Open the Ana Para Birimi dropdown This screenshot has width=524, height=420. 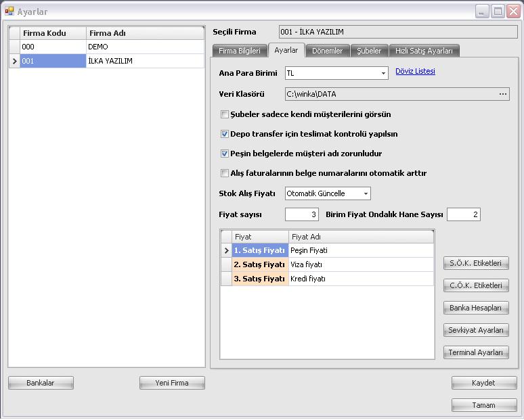pos(383,73)
